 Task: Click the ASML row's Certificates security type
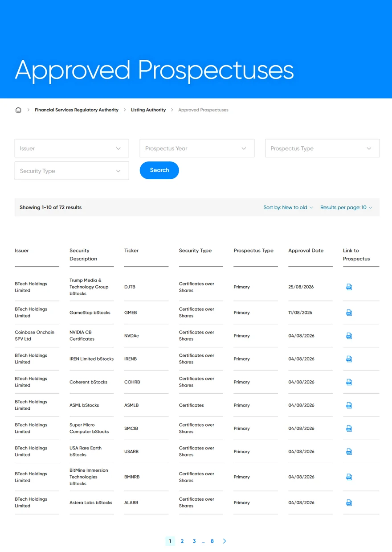click(x=192, y=405)
